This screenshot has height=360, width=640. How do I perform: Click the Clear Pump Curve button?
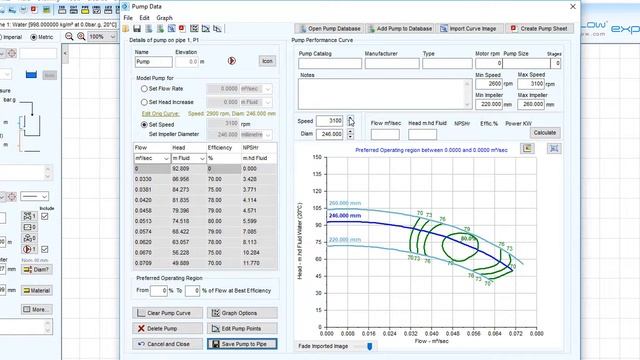tap(167, 313)
